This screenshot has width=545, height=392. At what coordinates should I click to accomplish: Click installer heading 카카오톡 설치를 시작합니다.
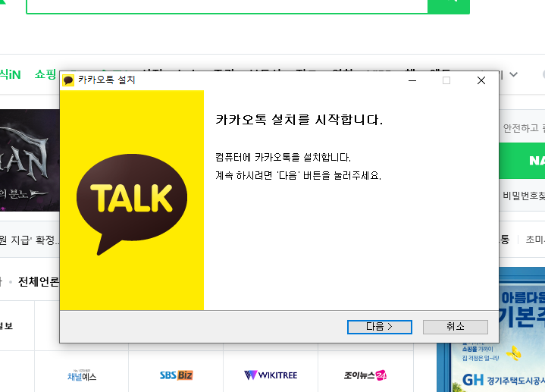[299, 120]
